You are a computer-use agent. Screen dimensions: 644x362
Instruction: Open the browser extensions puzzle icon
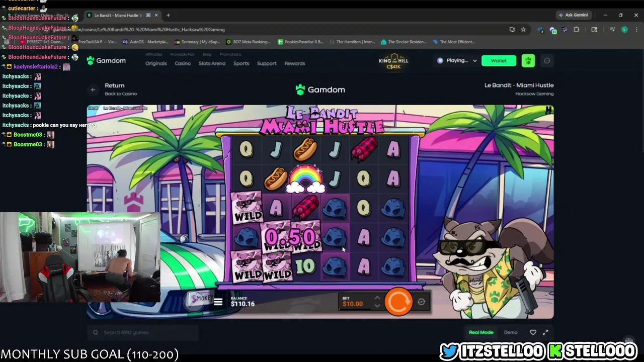point(576,30)
